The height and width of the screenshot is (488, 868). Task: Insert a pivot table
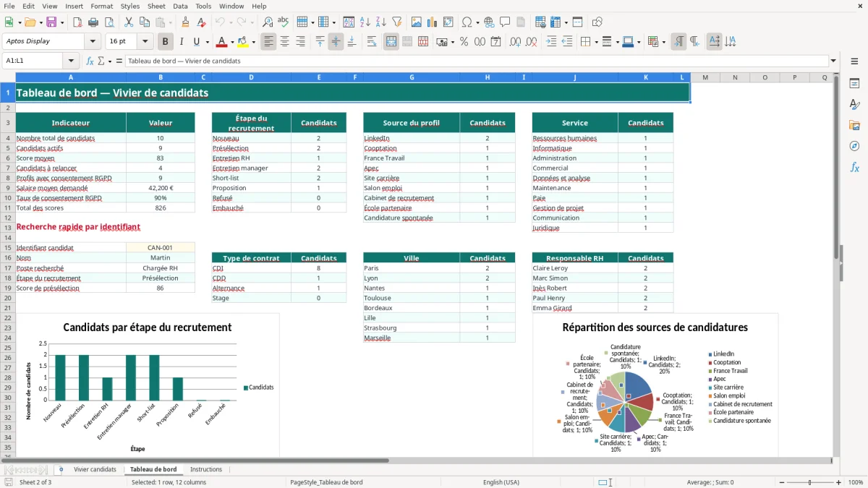tap(448, 22)
